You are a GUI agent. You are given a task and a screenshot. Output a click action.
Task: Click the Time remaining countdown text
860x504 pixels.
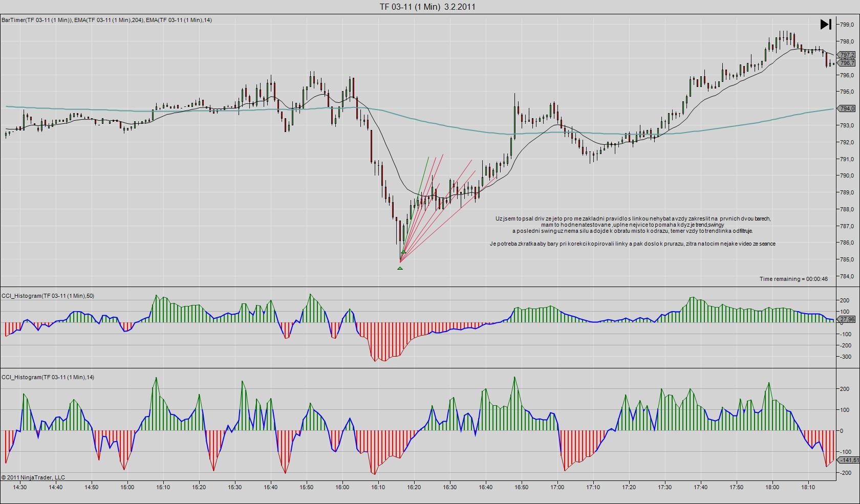pyautogui.click(x=793, y=279)
